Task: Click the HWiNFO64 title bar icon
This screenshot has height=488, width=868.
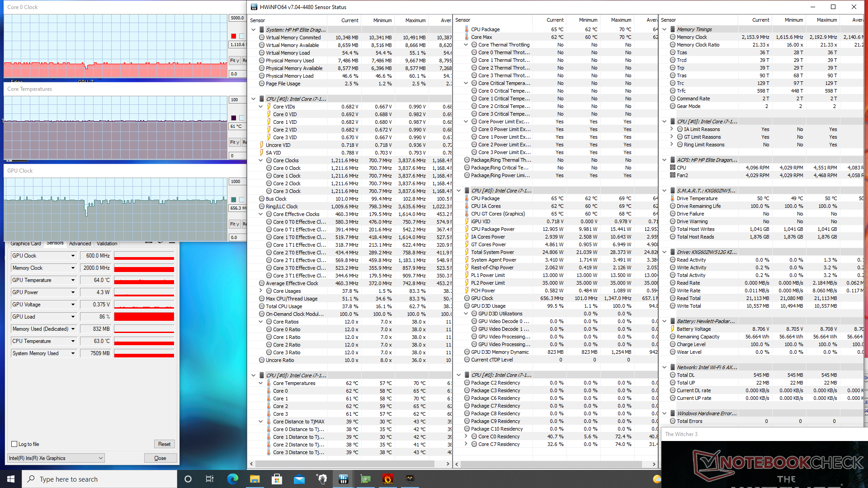Action: click(x=254, y=7)
